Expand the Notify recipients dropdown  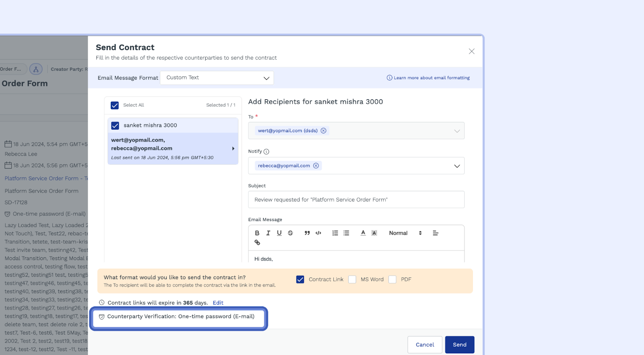click(x=457, y=166)
